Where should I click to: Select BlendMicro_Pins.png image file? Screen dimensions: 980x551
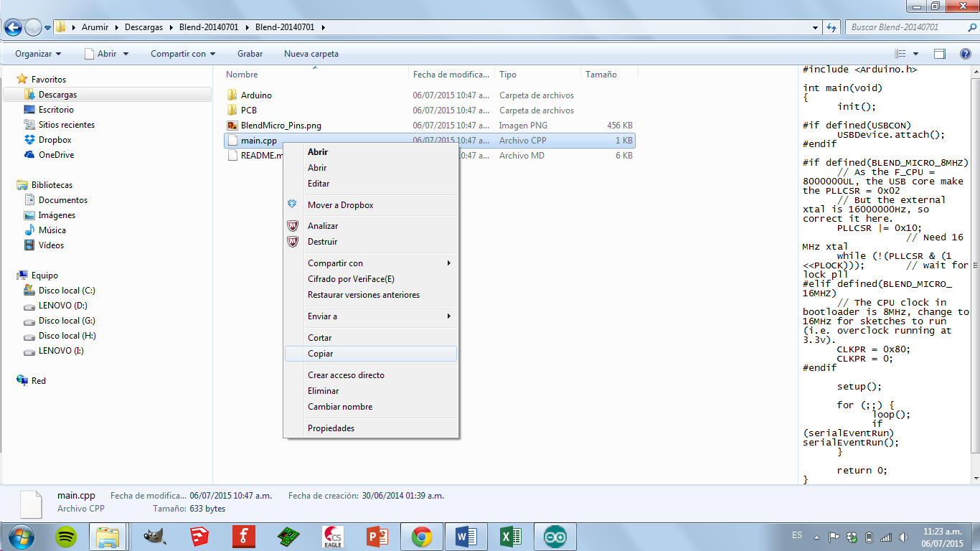(281, 126)
